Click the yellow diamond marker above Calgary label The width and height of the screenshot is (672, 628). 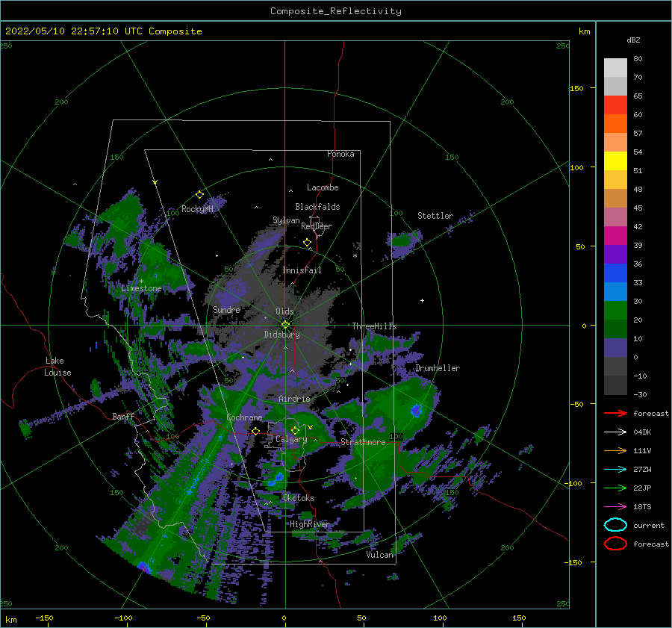point(295,430)
